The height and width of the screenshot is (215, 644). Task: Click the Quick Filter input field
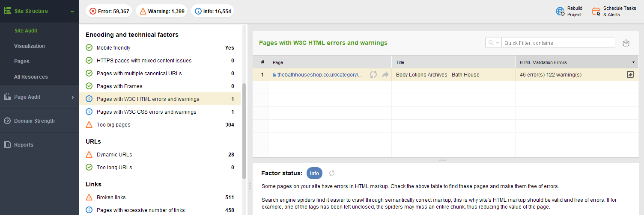tap(558, 43)
